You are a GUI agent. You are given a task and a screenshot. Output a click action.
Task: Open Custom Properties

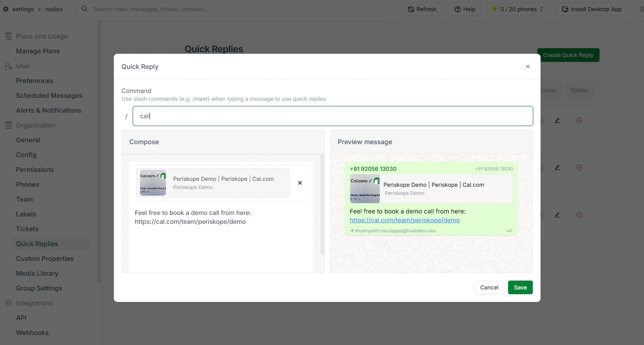[x=45, y=259]
